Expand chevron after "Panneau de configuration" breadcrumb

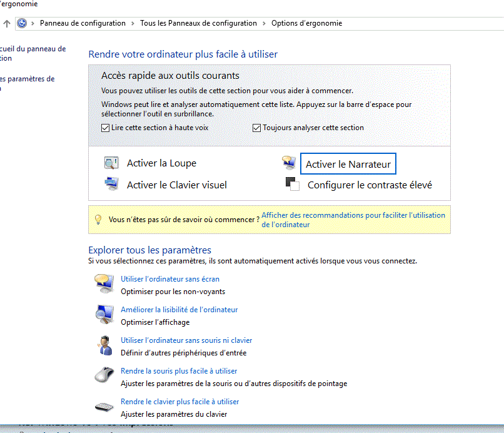tap(133, 24)
